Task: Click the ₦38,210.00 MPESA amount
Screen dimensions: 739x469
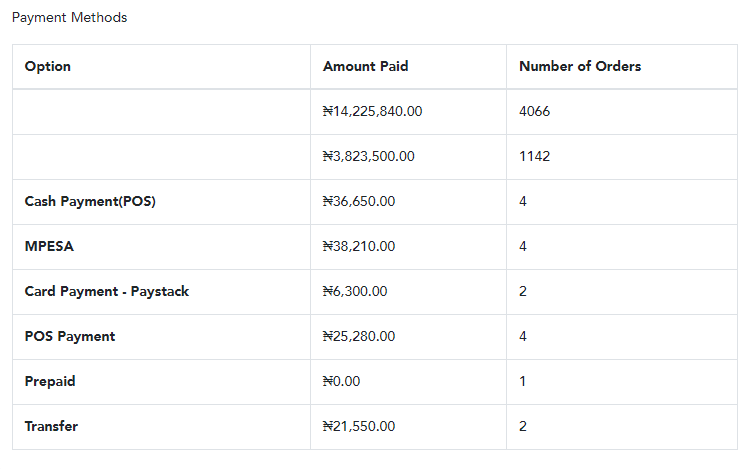Action: pos(359,247)
